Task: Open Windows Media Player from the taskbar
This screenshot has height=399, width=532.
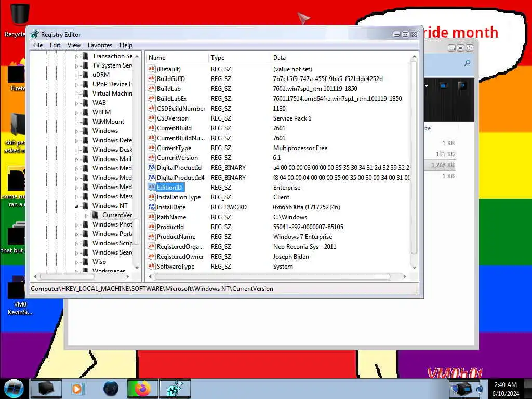Action: pyautogui.click(x=77, y=389)
